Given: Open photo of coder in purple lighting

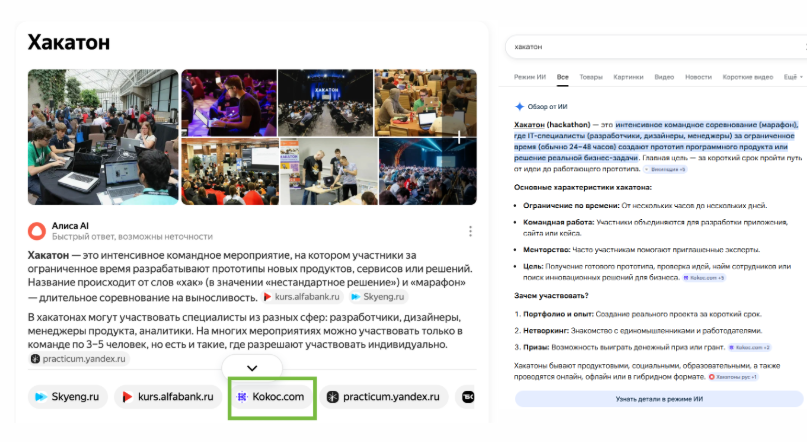Looking at the screenshot, I should pos(229,102).
